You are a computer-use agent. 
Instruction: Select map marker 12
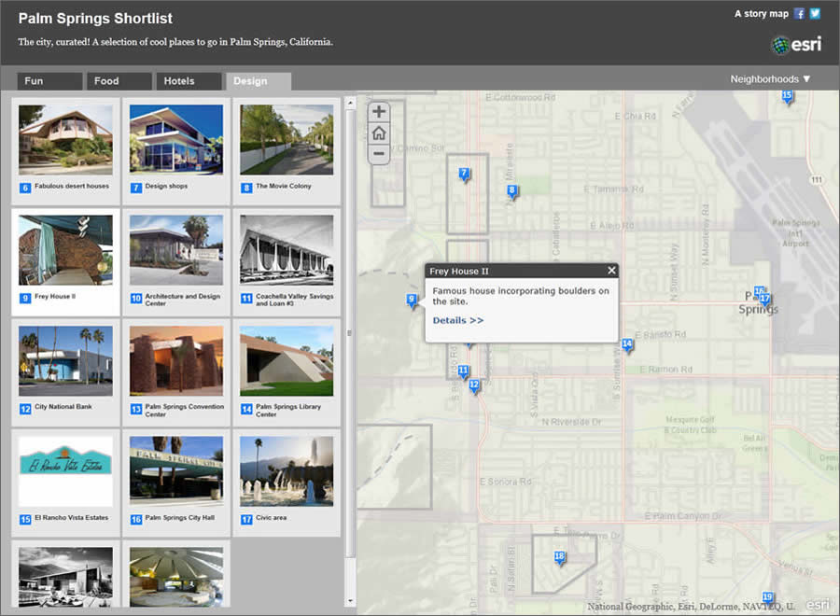474,385
